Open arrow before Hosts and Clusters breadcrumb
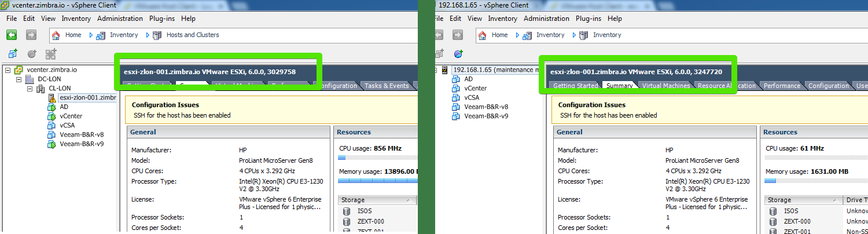This screenshot has height=234, width=868. pyautogui.click(x=148, y=35)
